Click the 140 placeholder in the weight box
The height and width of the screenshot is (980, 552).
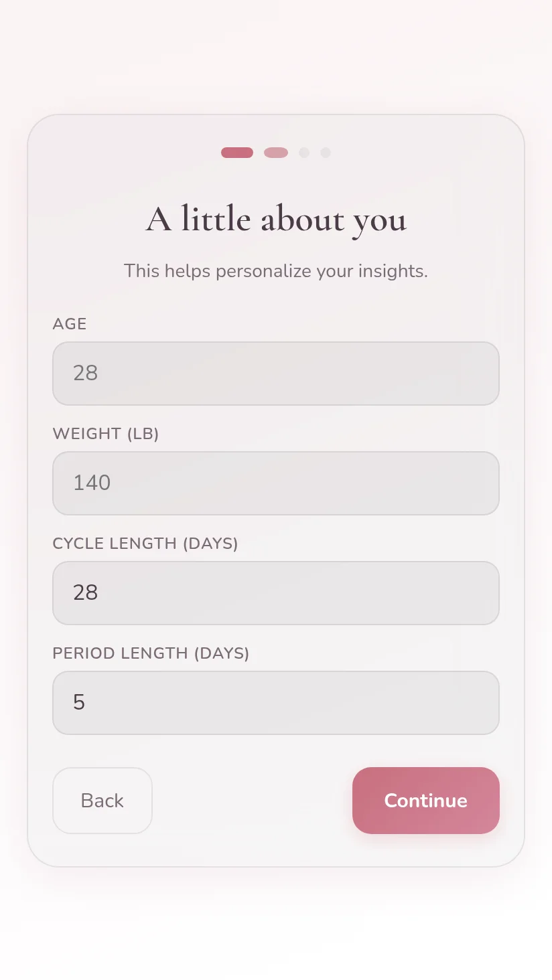pyautogui.click(x=92, y=483)
